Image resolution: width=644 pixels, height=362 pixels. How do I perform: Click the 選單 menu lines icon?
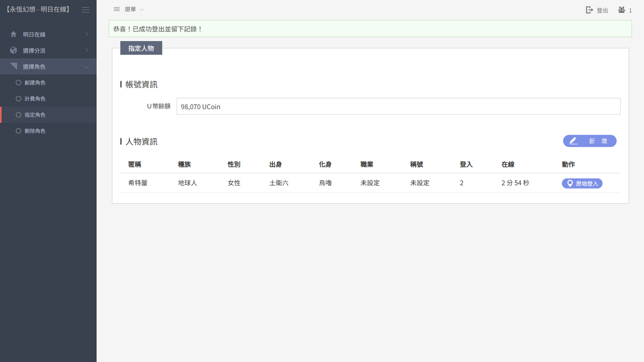pos(117,9)
